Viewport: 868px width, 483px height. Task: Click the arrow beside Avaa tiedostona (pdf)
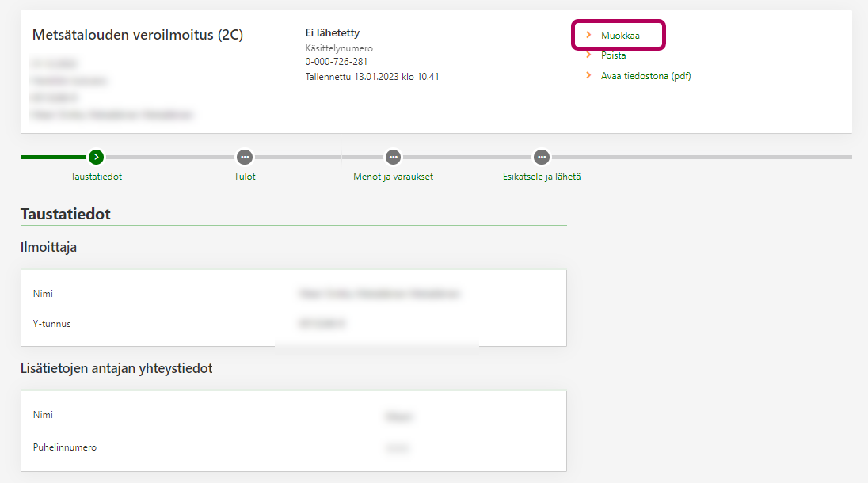(588, 76)
